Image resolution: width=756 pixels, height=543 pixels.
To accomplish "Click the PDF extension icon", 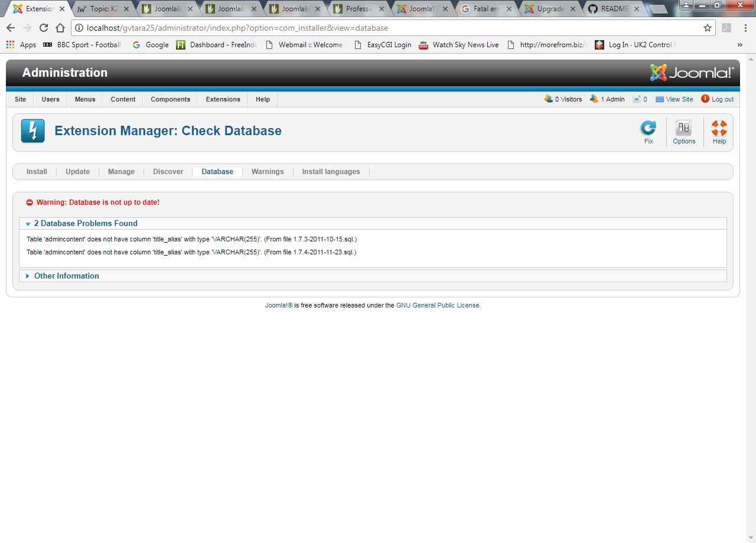I will point(726,28).
